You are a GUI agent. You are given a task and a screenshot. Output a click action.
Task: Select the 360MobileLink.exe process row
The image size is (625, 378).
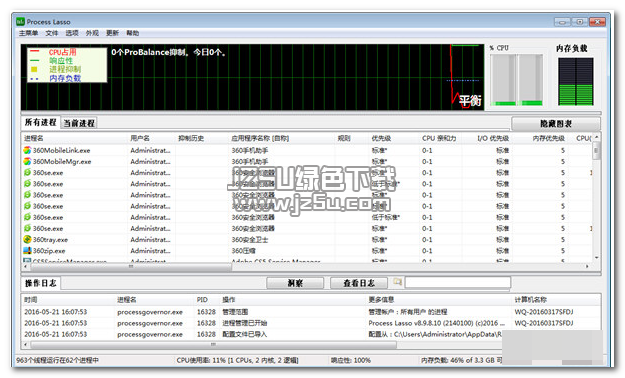click(307, 150)
